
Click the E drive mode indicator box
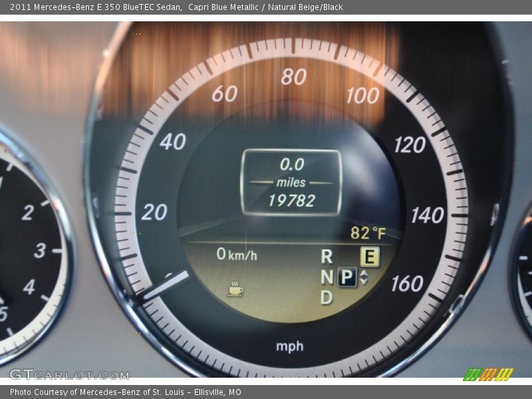(370, 257)
